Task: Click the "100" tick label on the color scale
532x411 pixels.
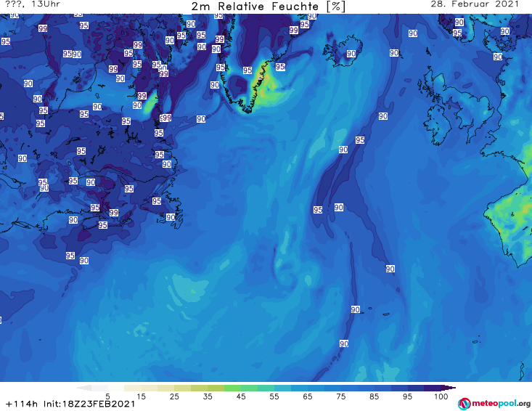Action: tap(441, 396)
